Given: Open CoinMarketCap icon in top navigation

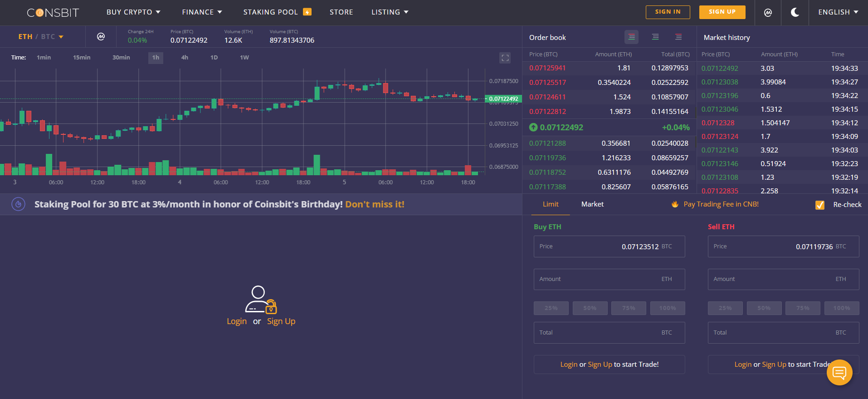Looking at the screenshot, I should point(768,13).
